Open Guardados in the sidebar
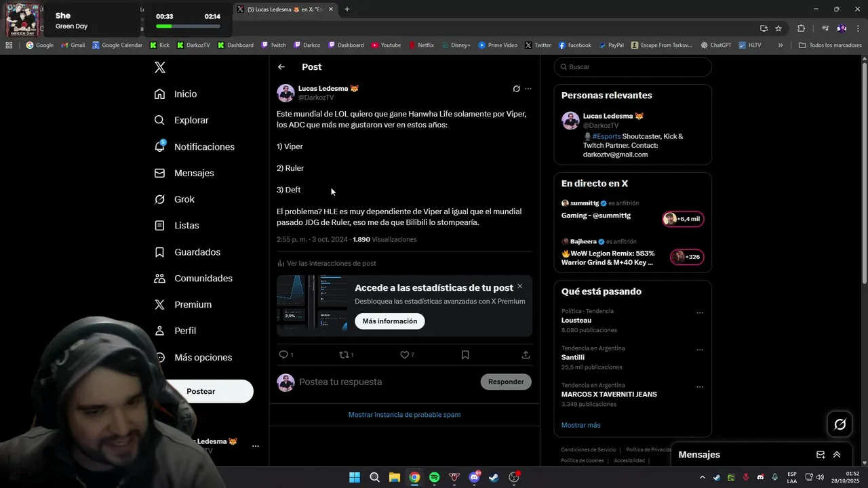This screenshot has height=488, width=868. click(188, 252)
